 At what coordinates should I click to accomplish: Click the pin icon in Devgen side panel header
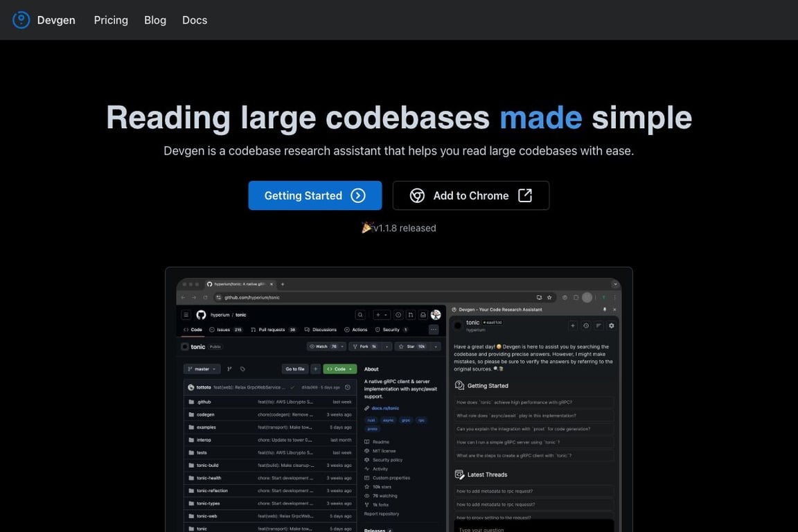[x=605, y=310]
